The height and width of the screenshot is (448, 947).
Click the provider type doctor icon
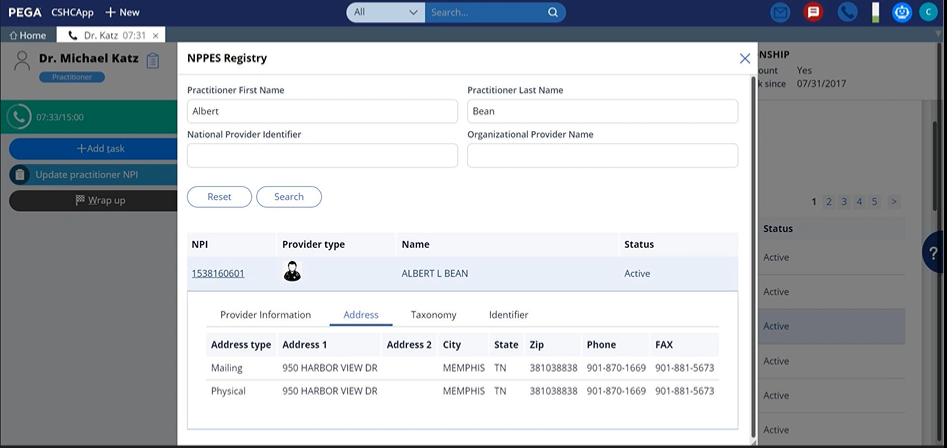point(292,272)
